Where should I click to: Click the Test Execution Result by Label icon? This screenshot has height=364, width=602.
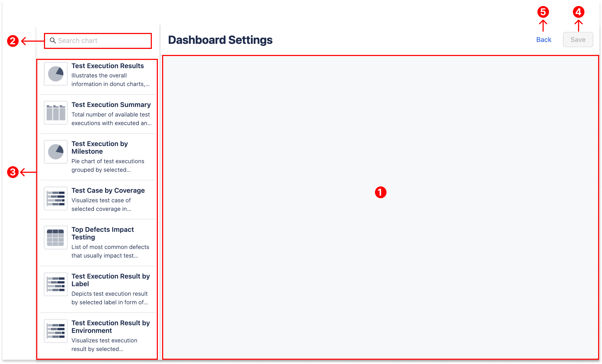click(x=56, y=284)
